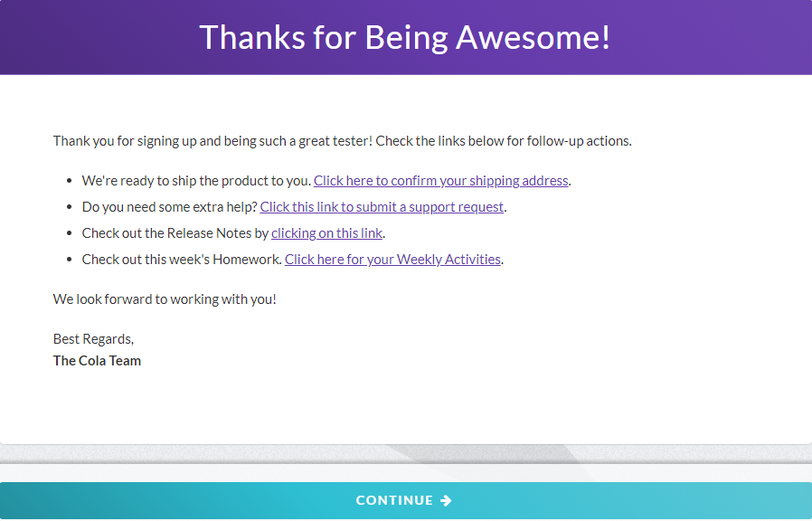Click the 'Thank you for signing up' paragraph
This screenshot has width=812, height=521.
click(x=342, y=140)
